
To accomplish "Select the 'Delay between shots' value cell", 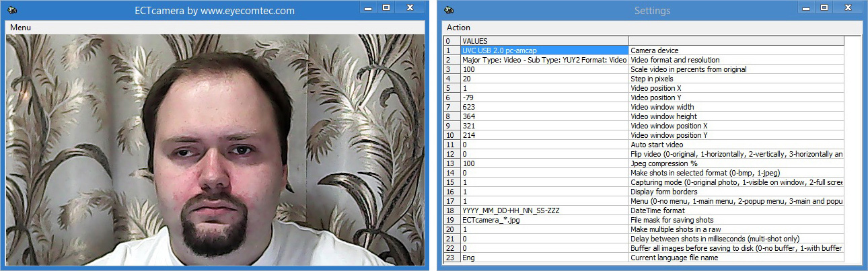I will pyautogui.click(x=544, y=239).
